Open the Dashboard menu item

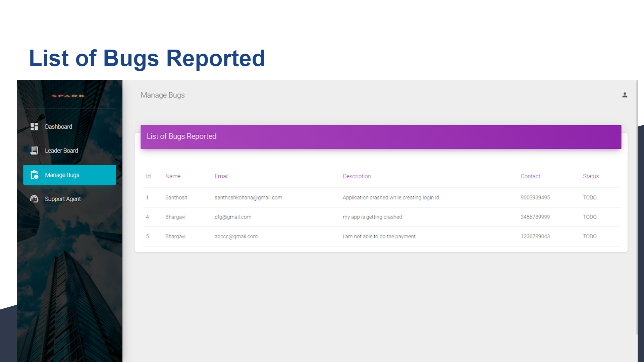pos(59,127)
